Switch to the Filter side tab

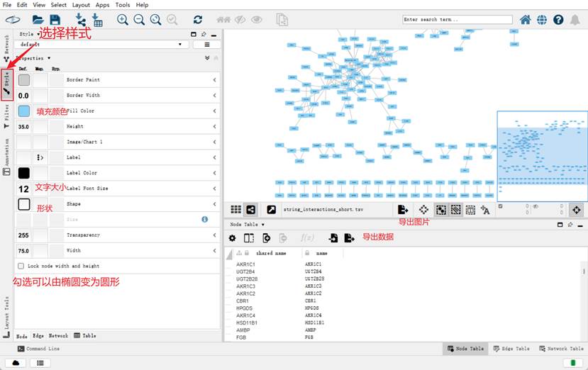click(6, 116)
